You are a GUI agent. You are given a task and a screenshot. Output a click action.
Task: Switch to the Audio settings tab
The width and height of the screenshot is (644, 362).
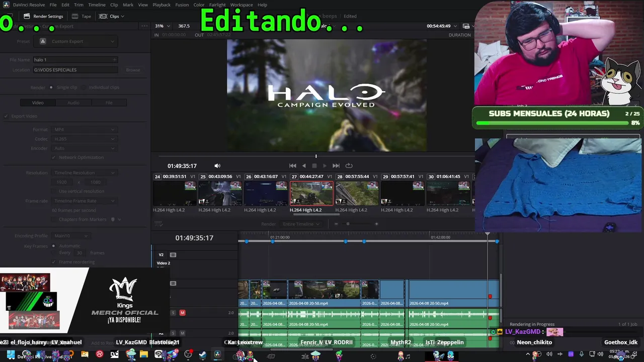[73, 103]
